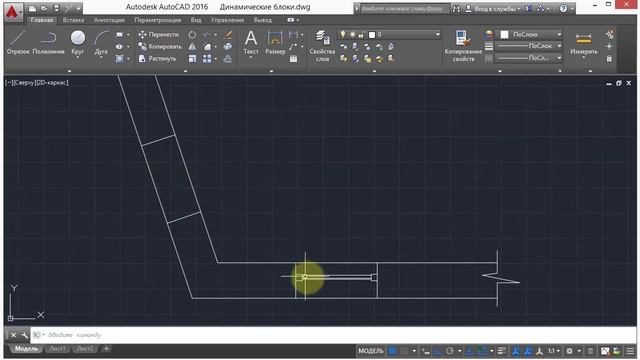Open the Вставка ribbon tab

(73, 20)
